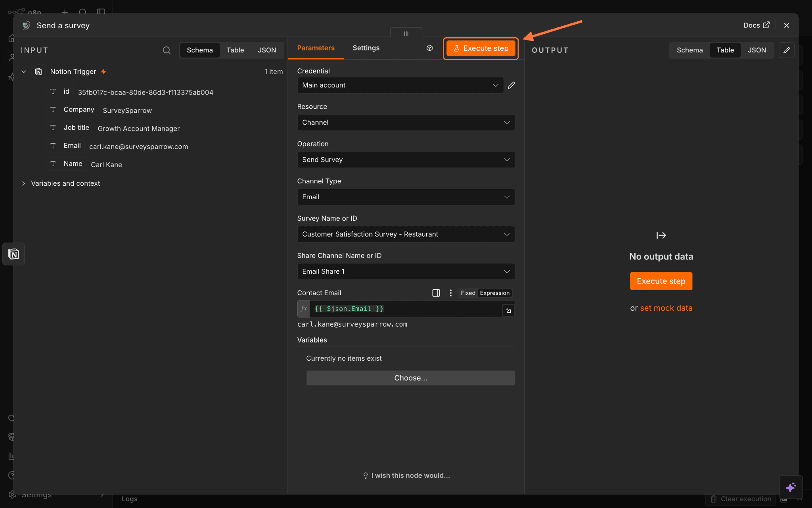The image size is (812, 508).
Task: Click the Job title field type icon
Action: [53, 128]
